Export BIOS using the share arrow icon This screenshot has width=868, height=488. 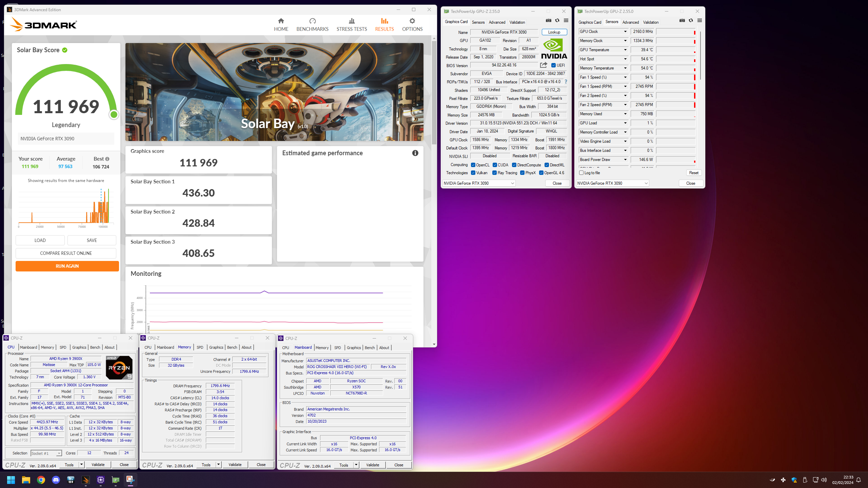point(544,65)
